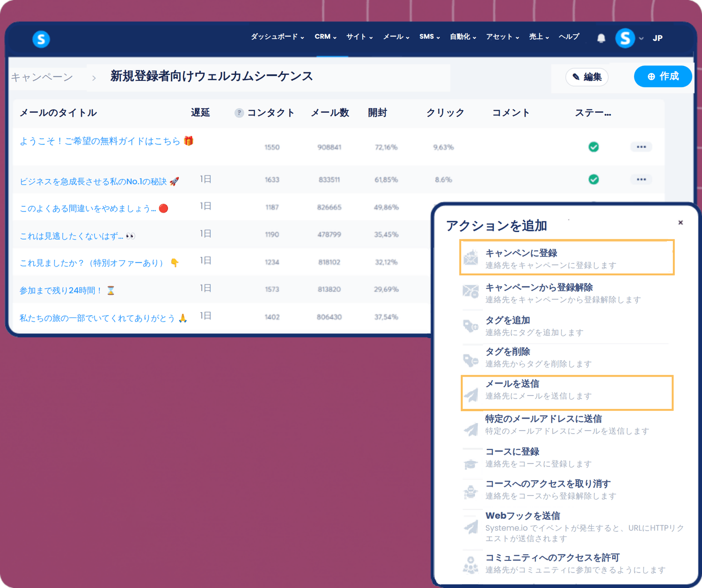Screen dimensions: 702x588
Task: Click the タグを削除 tag icon
Action: (x=471, y=360)
